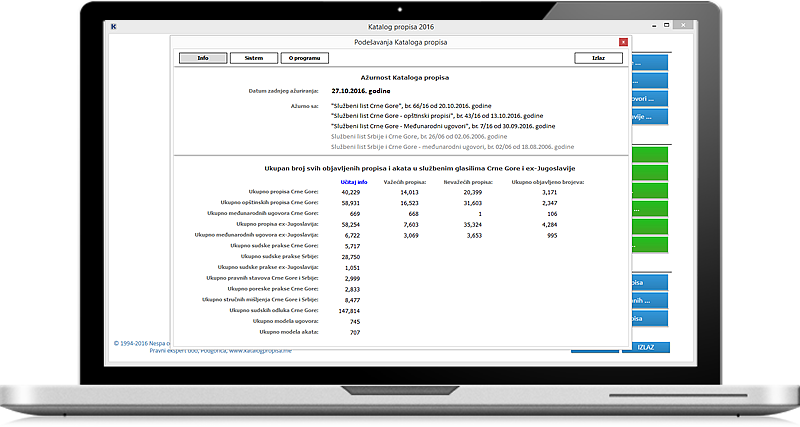The image size is (800, 427).
Task: Click the "Ukupno modela ugovora:" label
Action: point(286,321)
